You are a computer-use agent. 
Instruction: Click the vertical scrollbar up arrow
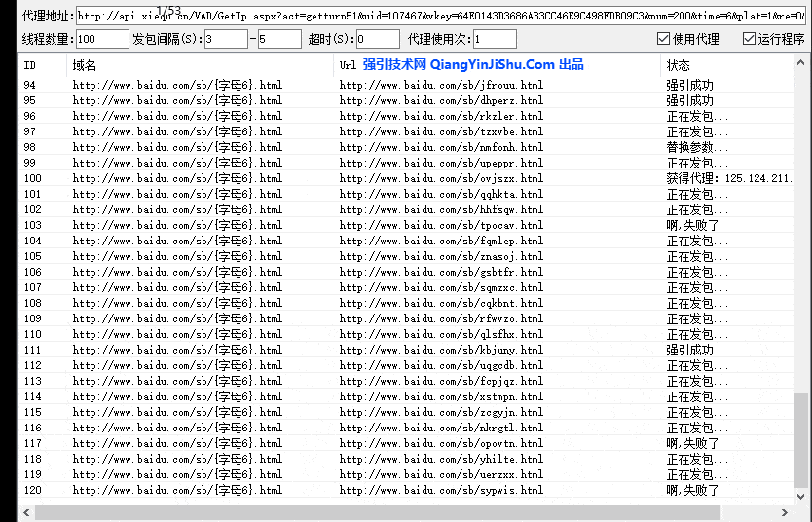[x=800, y=62]
